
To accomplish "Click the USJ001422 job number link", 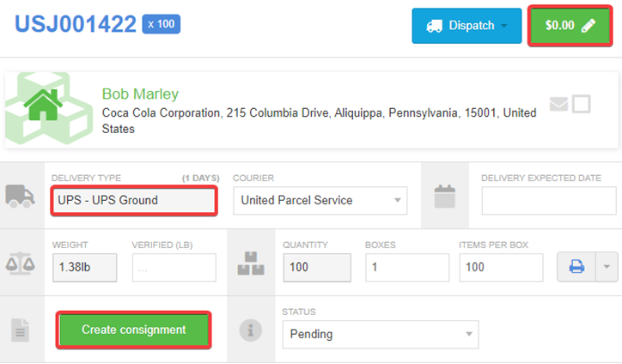I will coord(76,24).
